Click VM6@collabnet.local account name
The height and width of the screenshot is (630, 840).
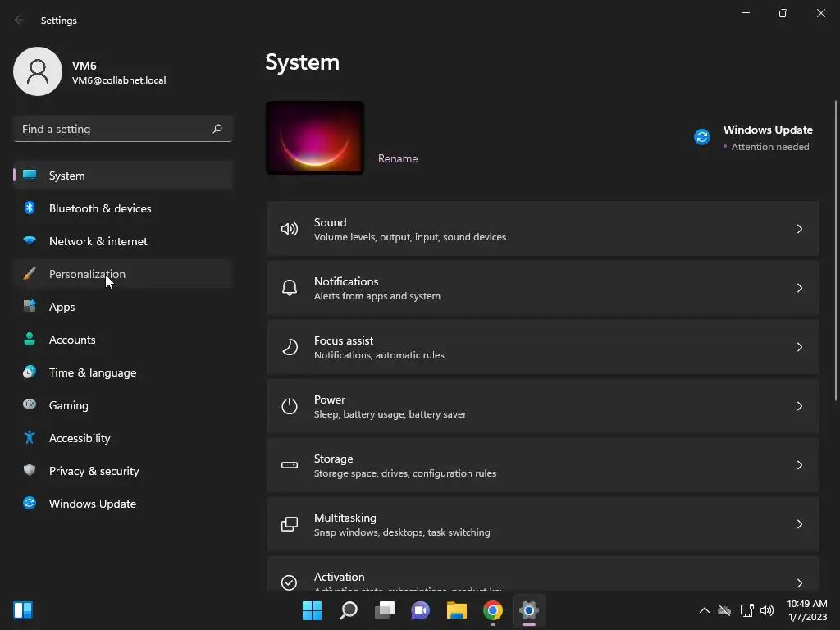(119, 80)
